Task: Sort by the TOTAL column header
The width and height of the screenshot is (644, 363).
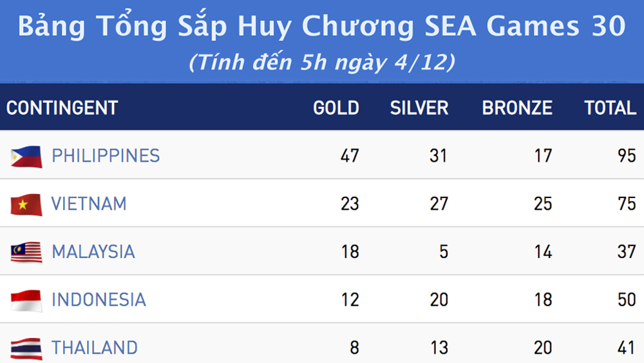Action: click(x=611, y=108)
